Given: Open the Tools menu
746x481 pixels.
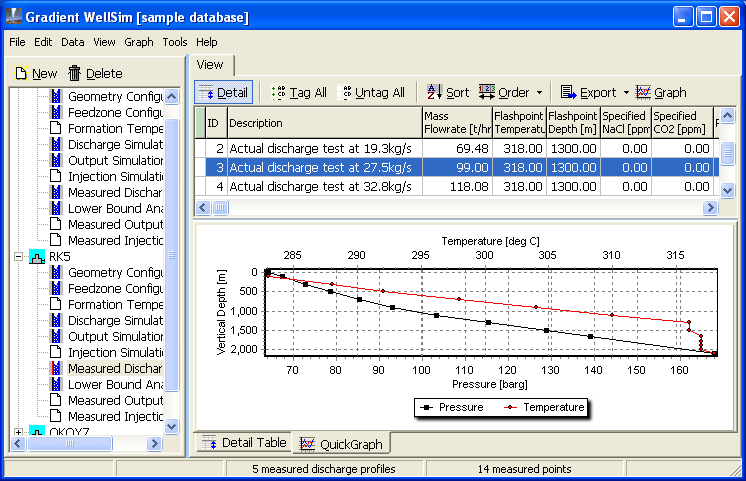Looking at the screenshot, I should coord(175,42).
